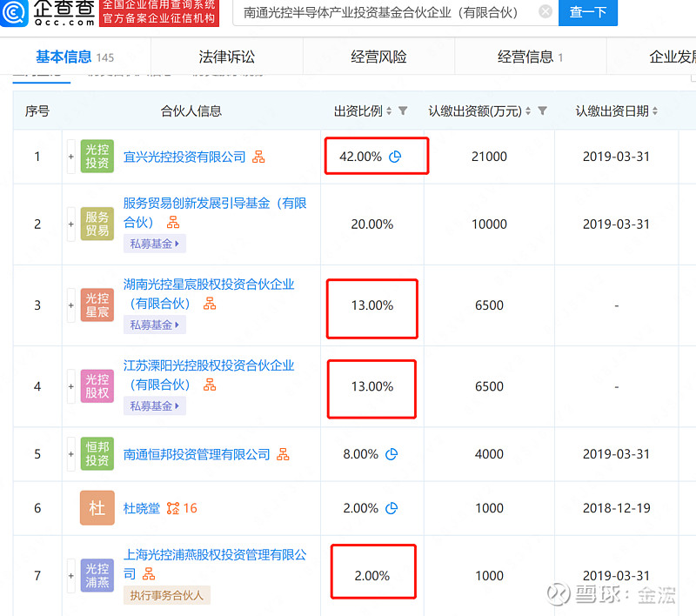Screen dimensions: 696x616
Task: Switch to the 法律诉讼 tab
Action: coord(227,57)
